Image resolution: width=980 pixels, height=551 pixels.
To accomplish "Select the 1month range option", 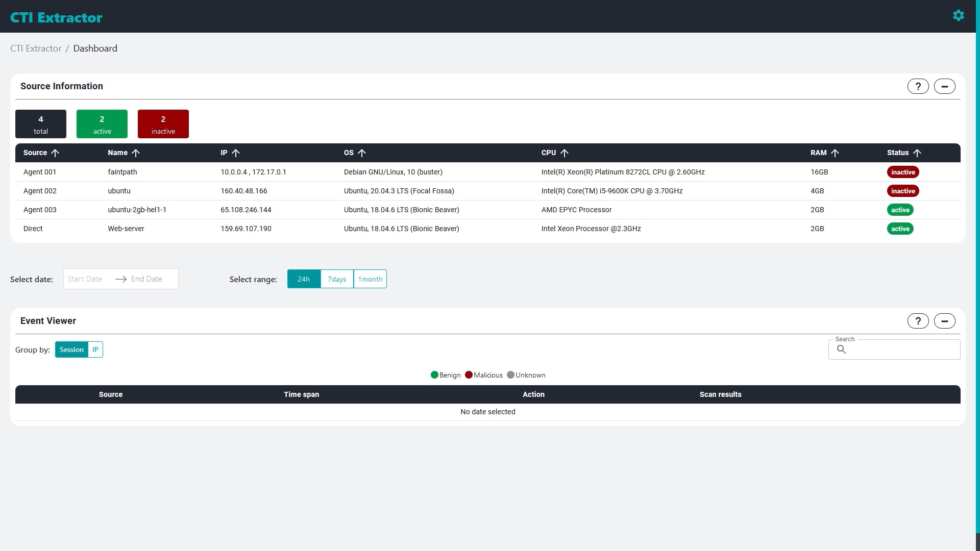I will click(x=370, y=279).
